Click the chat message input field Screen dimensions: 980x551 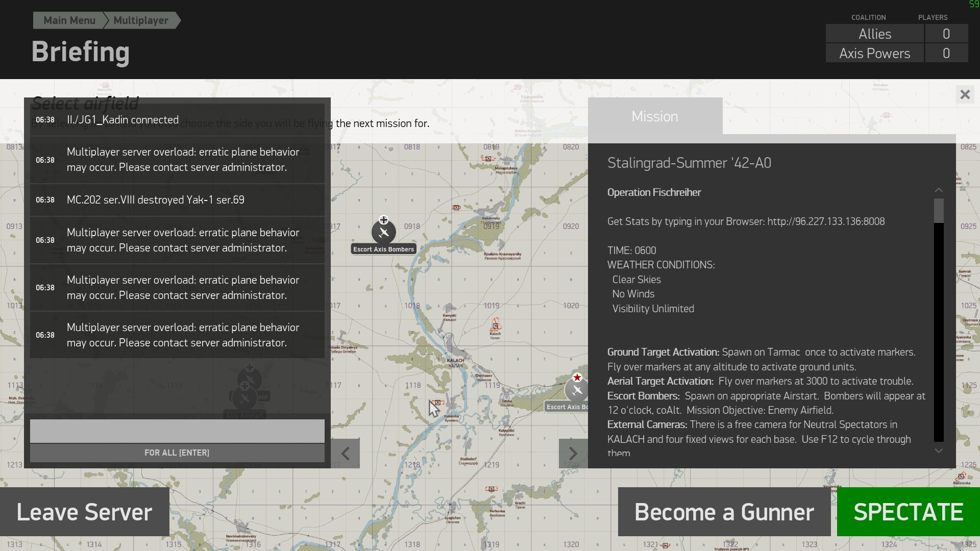pos(177,431)
